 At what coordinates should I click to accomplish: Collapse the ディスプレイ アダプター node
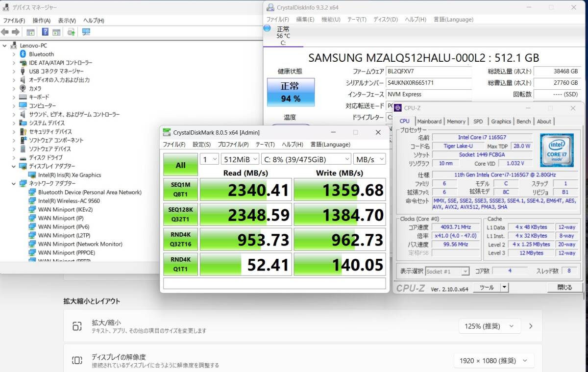[14, 166]
